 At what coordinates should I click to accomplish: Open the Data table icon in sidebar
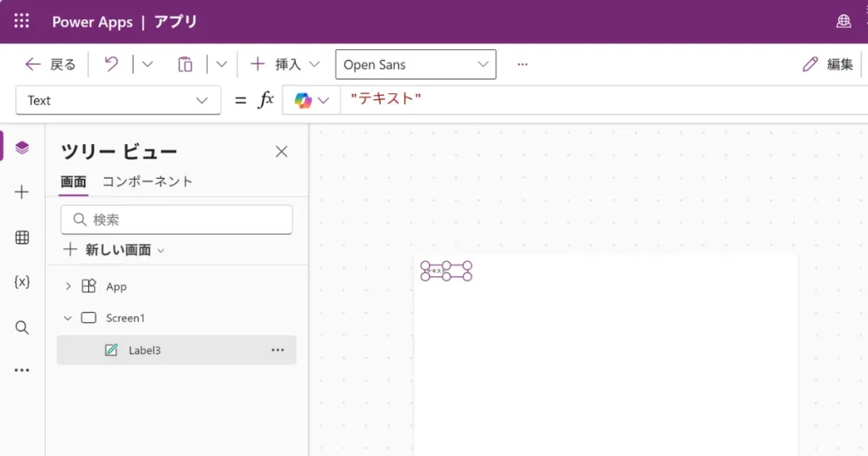22,238
